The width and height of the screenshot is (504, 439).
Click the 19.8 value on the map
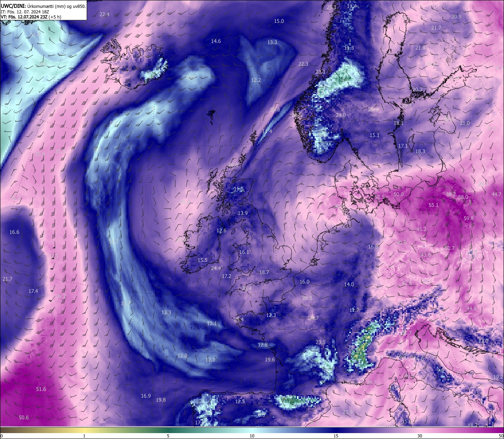tap(161, 400)
